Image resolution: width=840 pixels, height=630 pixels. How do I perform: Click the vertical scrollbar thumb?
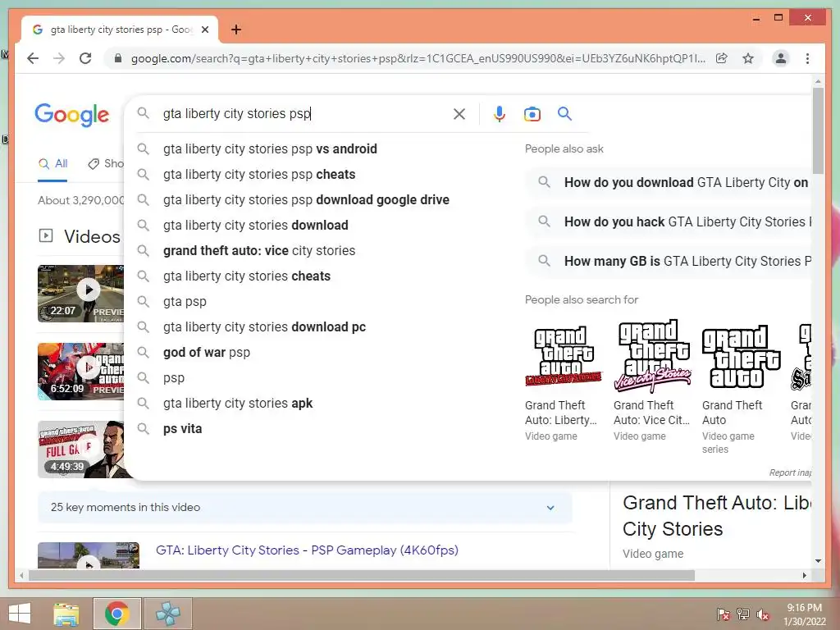[818, 130]
